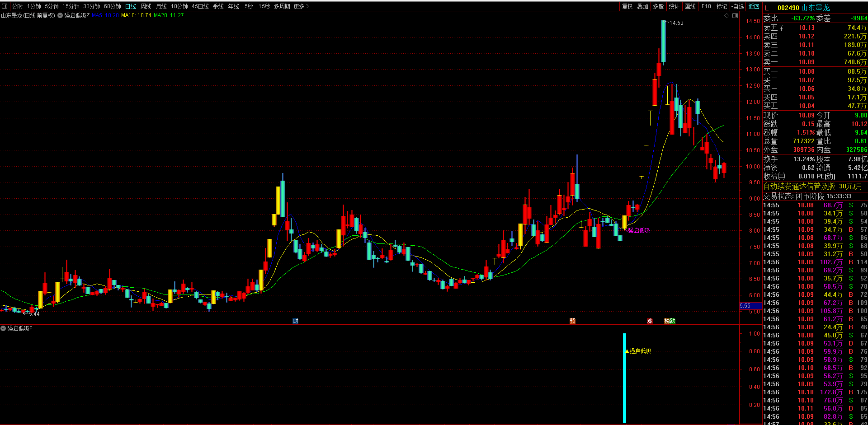The image size is (868, 425).
Task: Click the 买五 10.04 order book row
Action: (815, 106)
